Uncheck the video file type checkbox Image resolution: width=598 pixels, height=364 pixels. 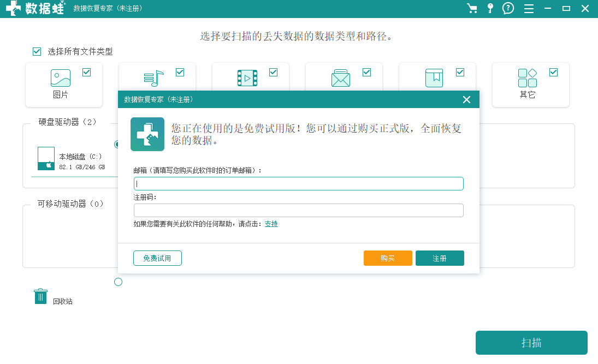pos(273,71)
